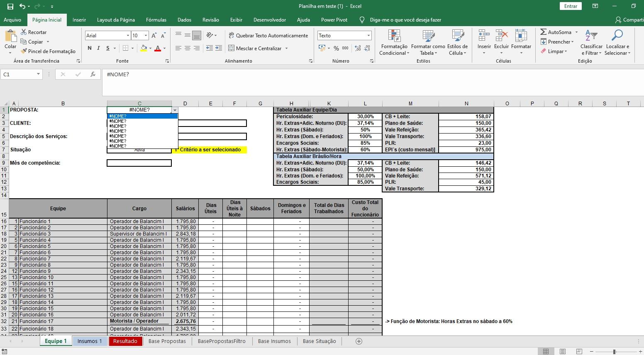Switch to the Resultado sheet tab
Screen dimensions: 644x355
[125, 341]
